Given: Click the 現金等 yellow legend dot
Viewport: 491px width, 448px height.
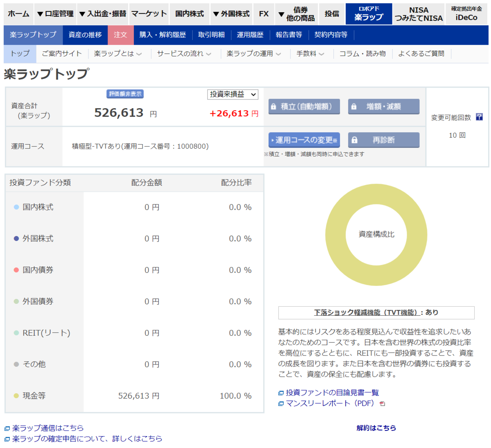Looking at the screenshot, I should pos(16,396).
